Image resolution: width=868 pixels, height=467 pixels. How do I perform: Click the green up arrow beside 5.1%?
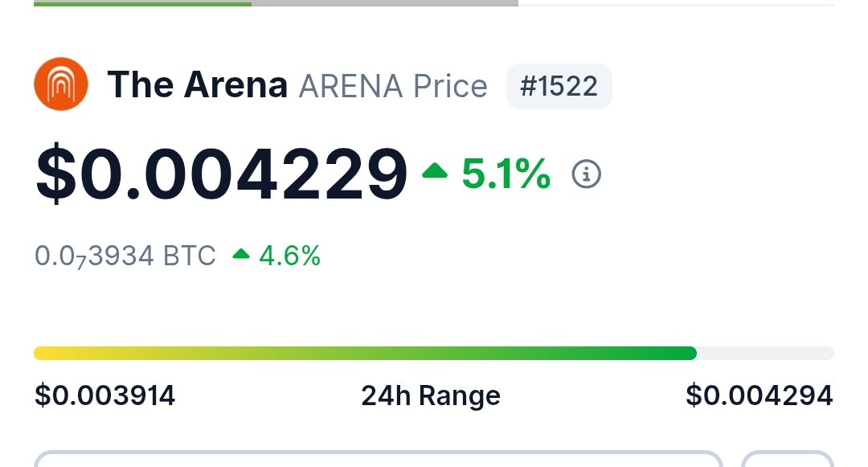tap(435, 171)
